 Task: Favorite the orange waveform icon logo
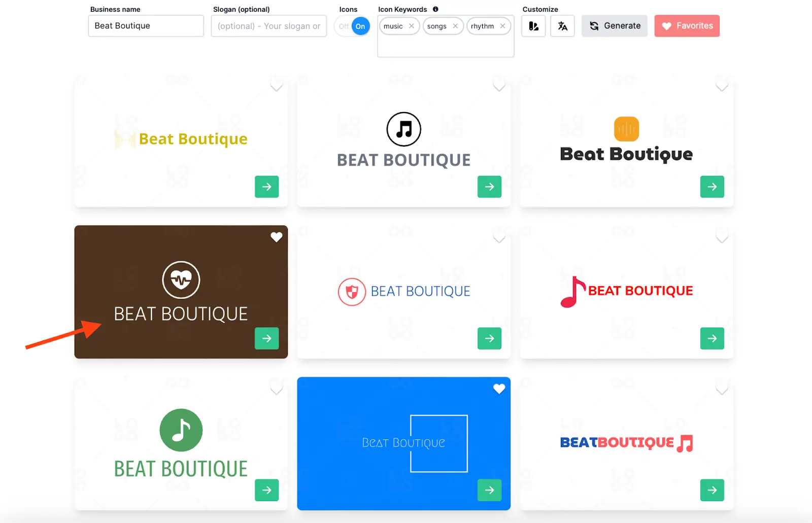coord(722,86)
